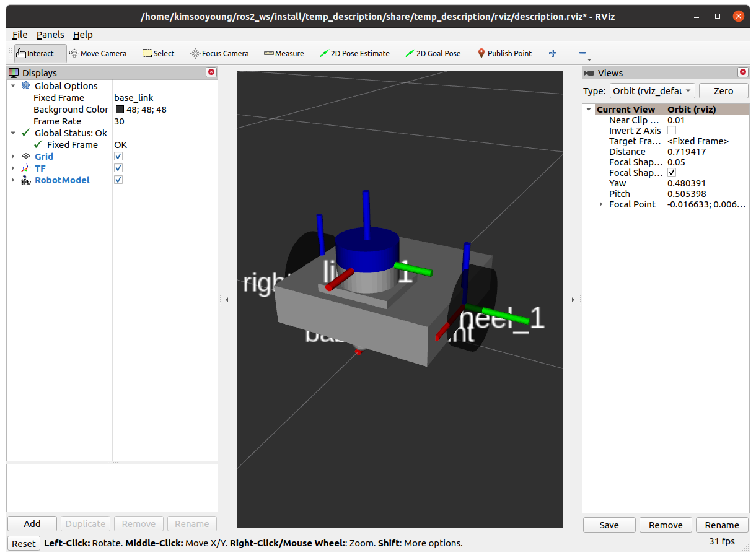Click the blue minus remove-tool icon
756x558 pixels.
pos(582,53)
